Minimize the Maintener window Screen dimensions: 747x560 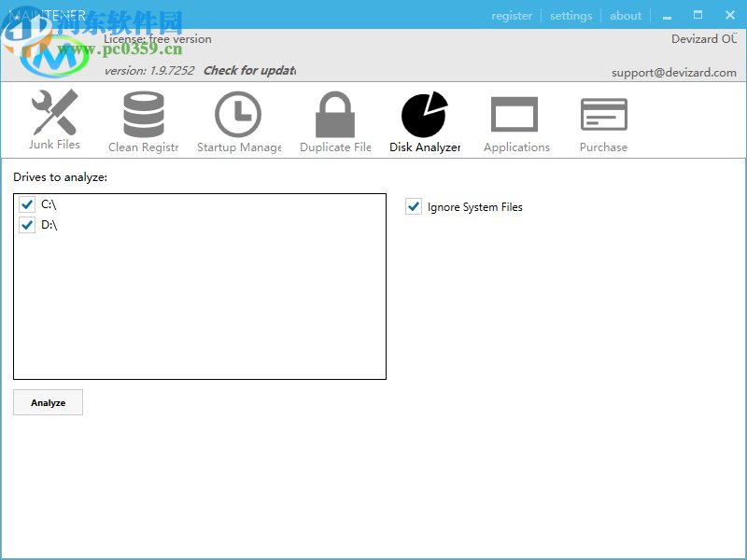[667, 16]
